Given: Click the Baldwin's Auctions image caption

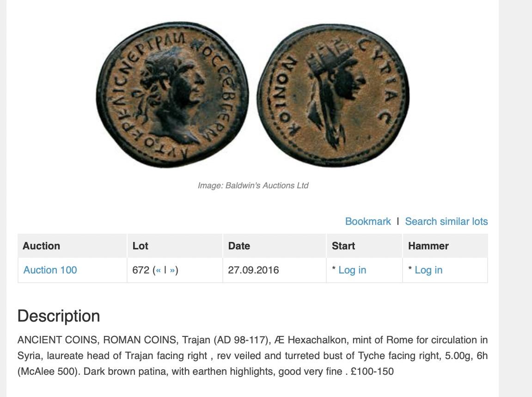Looking at the screenshot, I should click(253, 186).
